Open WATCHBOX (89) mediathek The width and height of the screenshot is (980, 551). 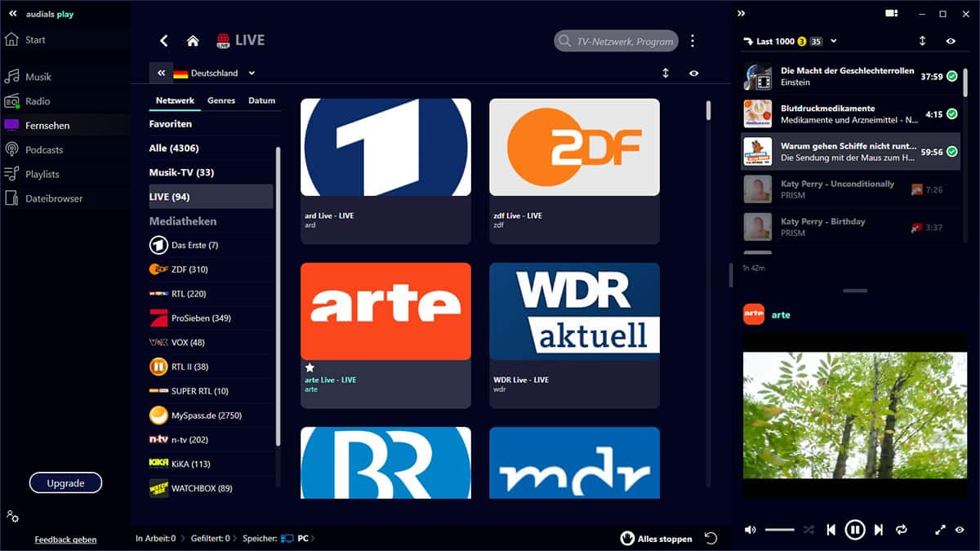click(x=211, y=488)
